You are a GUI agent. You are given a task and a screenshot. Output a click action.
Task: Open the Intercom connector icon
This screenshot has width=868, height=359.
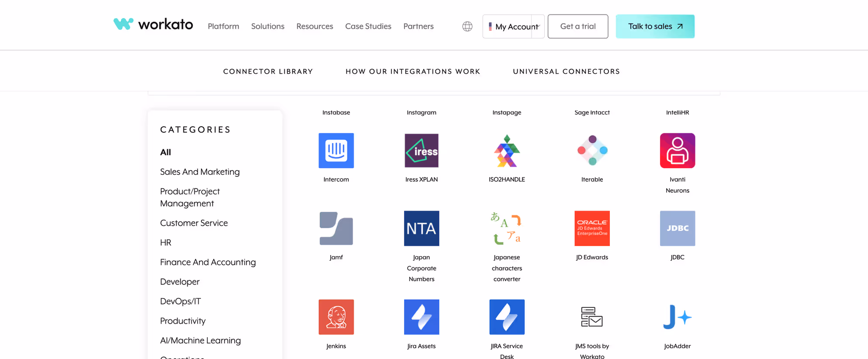(x=336, y=151)
